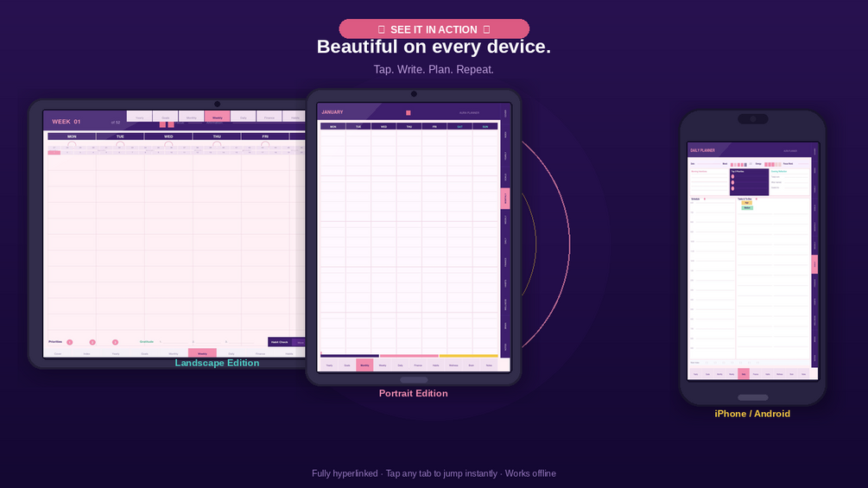Open Daily tab in landscape planner's top tab bar

pos(243,117)
